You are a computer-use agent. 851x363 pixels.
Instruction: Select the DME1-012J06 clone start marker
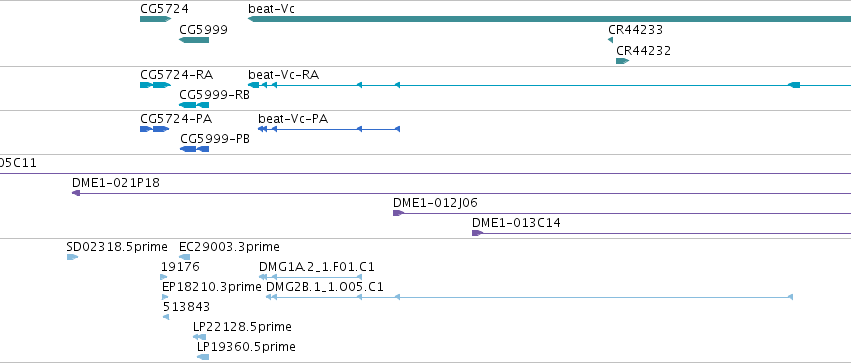[x=398, y=213]
